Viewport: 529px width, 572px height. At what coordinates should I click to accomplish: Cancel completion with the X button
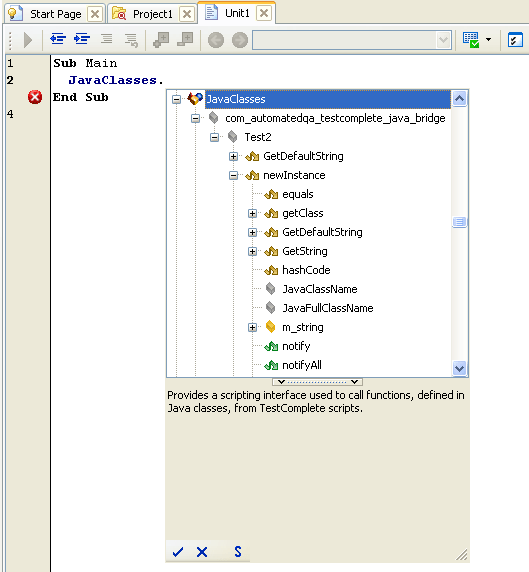point(202,552)
